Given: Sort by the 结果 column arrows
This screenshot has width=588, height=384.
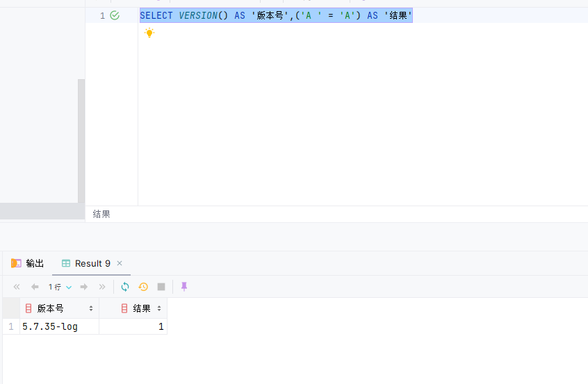Looking at the screenshot, I should click(x=159, y=308).
